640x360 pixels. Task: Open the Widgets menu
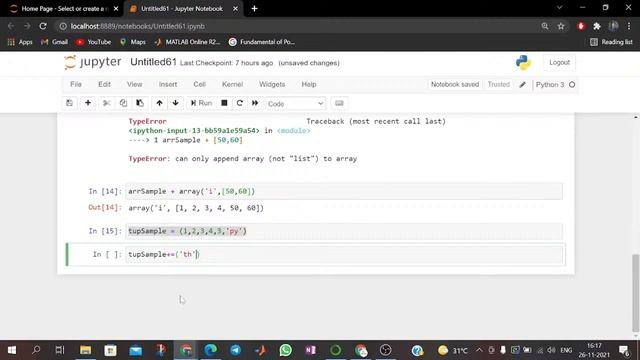coord(272,84)
